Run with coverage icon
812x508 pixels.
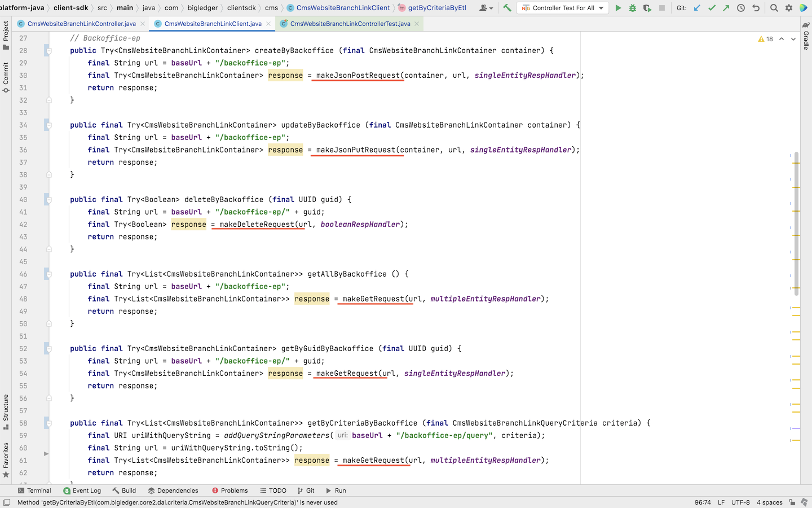(x=647, y=8)
